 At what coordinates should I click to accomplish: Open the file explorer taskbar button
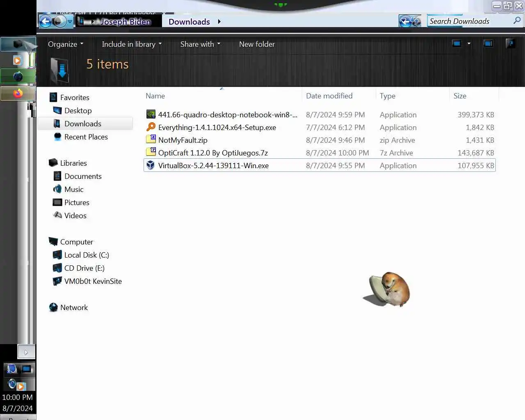[18, 44]
